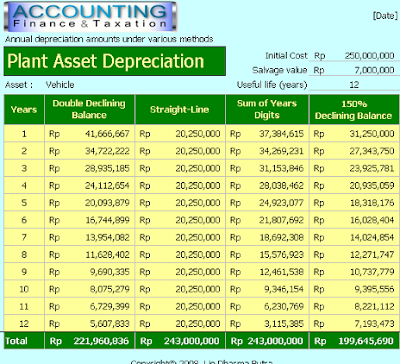Select cell with value 13,954,082
Viewport: 400px width, 364px height.
coord(89,237)
